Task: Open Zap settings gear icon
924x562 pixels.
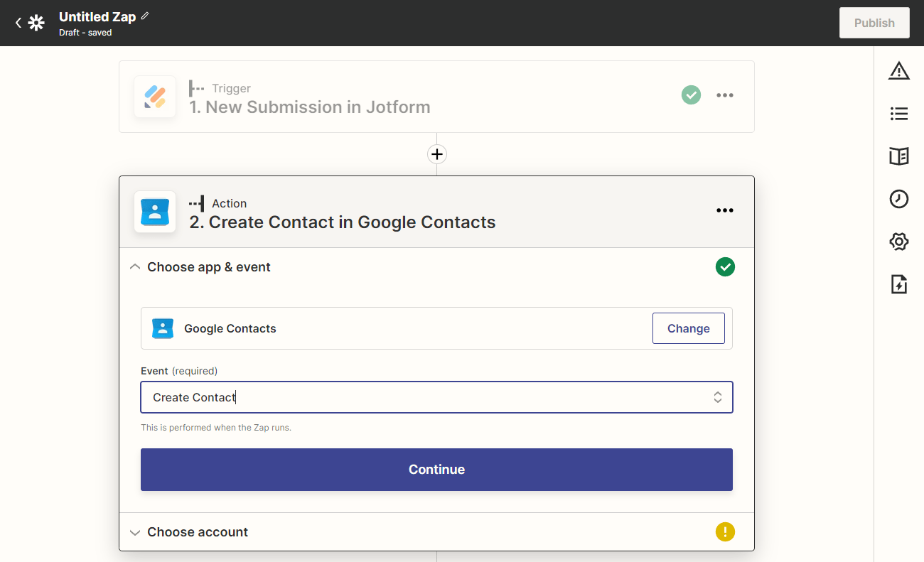Action: [899, 242]
